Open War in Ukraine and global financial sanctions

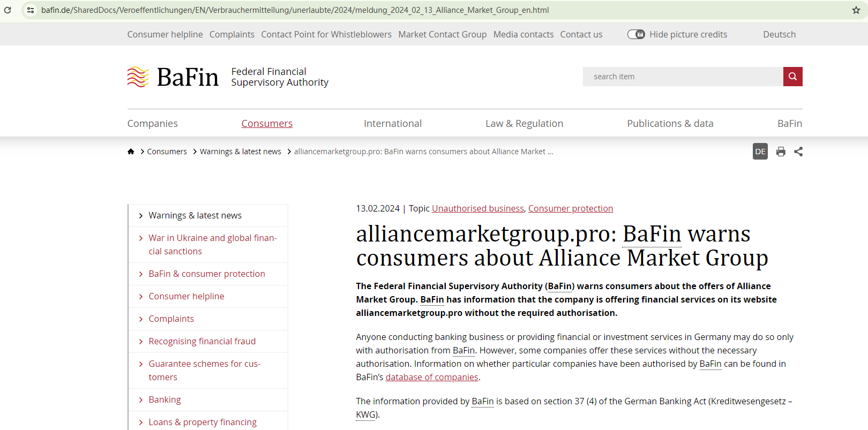click(213, 245)
